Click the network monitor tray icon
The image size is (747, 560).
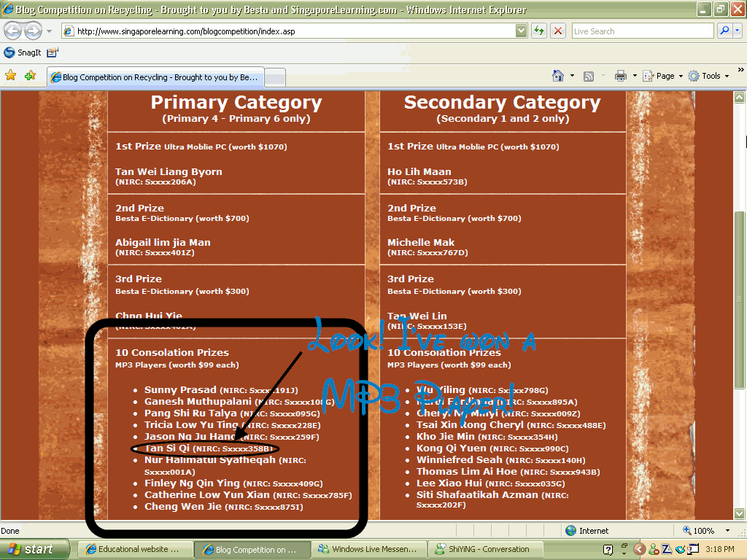click(693, 550)
